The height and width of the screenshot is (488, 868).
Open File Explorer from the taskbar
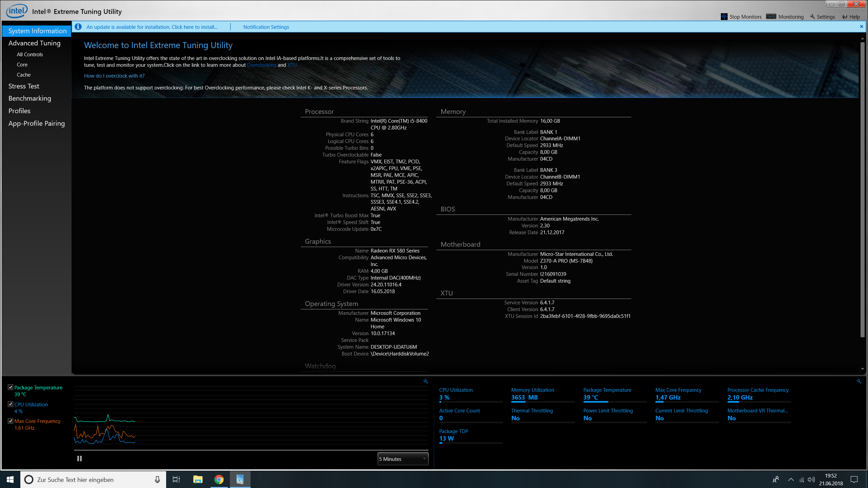(x=198, y=480)
